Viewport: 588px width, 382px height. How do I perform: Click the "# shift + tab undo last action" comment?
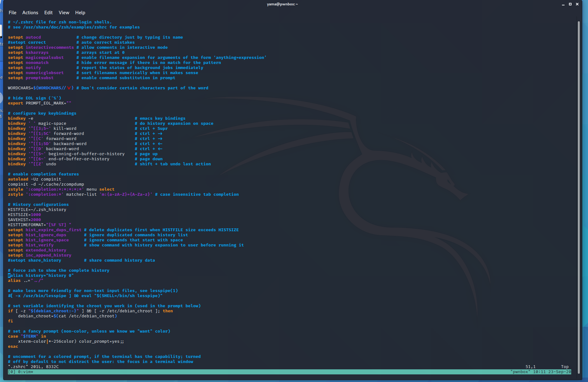[x=173, y=164]
